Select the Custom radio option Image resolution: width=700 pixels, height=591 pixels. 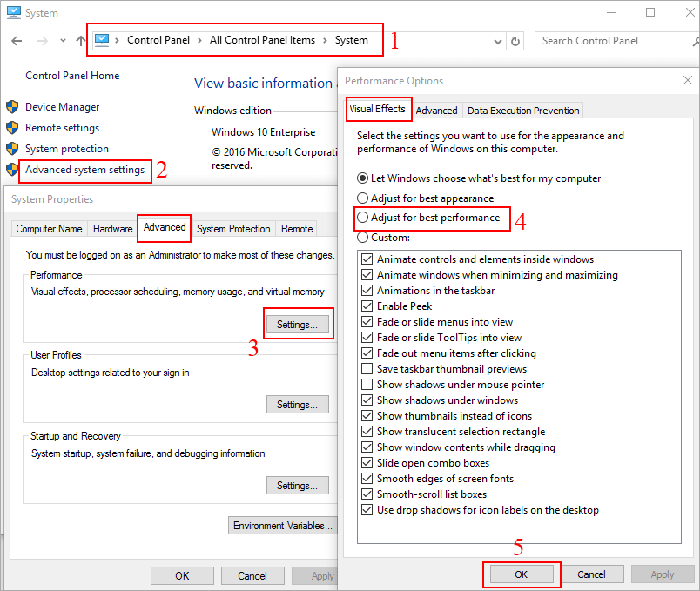(x=384, y=238)
